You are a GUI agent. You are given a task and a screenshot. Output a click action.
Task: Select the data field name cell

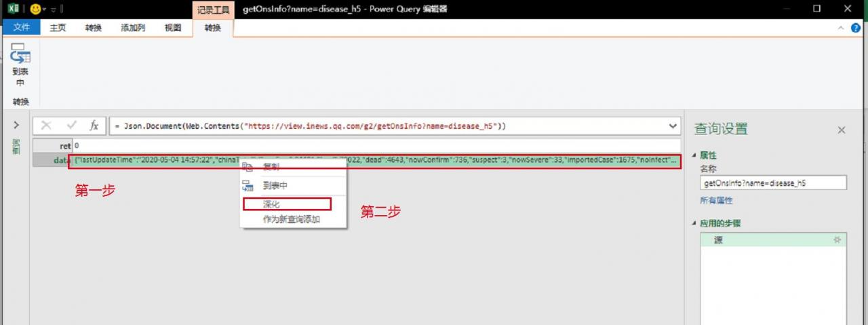[x=52, y=160]
